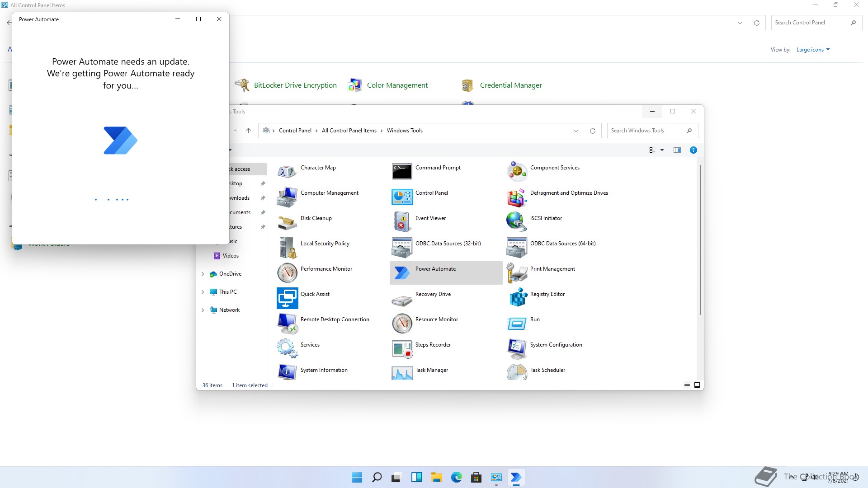Screen dimensions: 868x488
Task: Click the Windows Tools vertical scrollbar
Action: (700, 239)
